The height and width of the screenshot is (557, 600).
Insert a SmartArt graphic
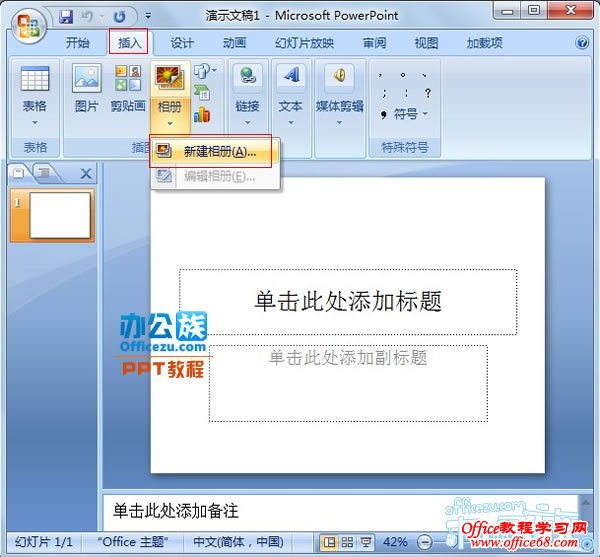click(x=202, y=92)
